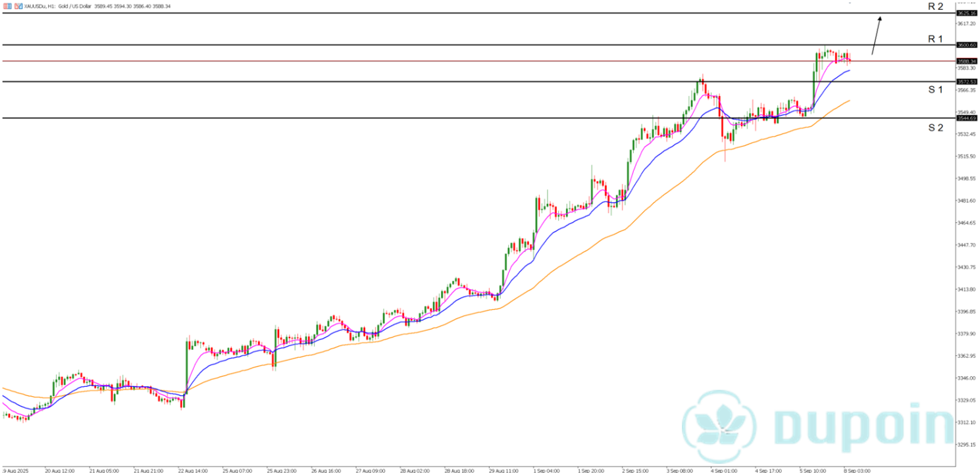Screen dimensions: 980x473
Task: Select the S 2 support label
Action: click(935, 128)
